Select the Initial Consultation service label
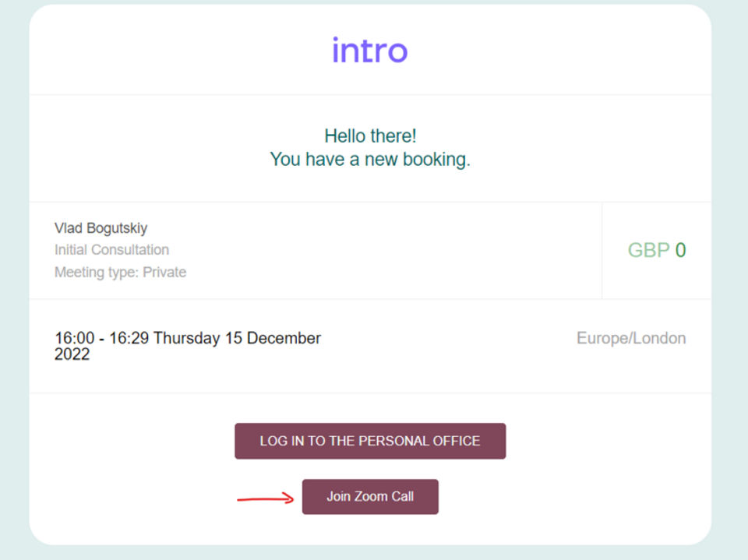This screenshot has width=748, height=560. [x=111, y=250]
